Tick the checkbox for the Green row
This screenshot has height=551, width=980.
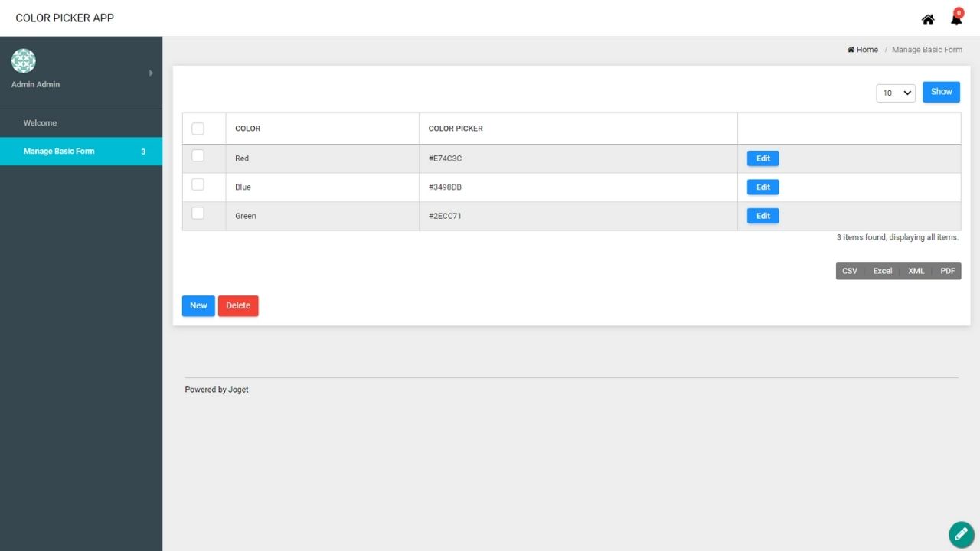coord(198,214)
